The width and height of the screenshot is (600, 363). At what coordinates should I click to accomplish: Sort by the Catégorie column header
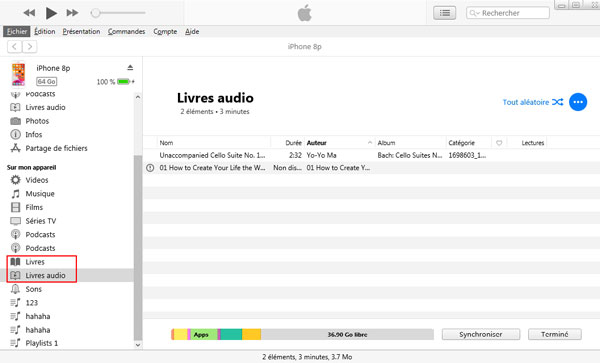click(x=461, y=143)
